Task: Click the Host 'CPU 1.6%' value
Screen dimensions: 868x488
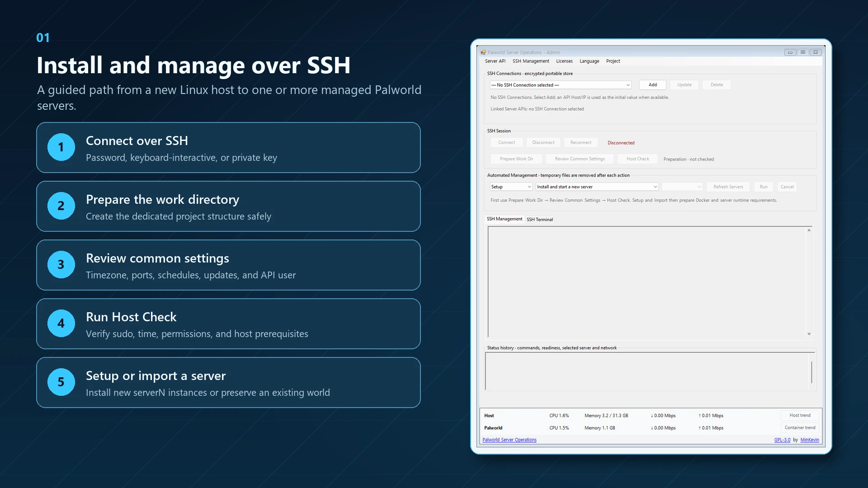Action: coord(559,416)
